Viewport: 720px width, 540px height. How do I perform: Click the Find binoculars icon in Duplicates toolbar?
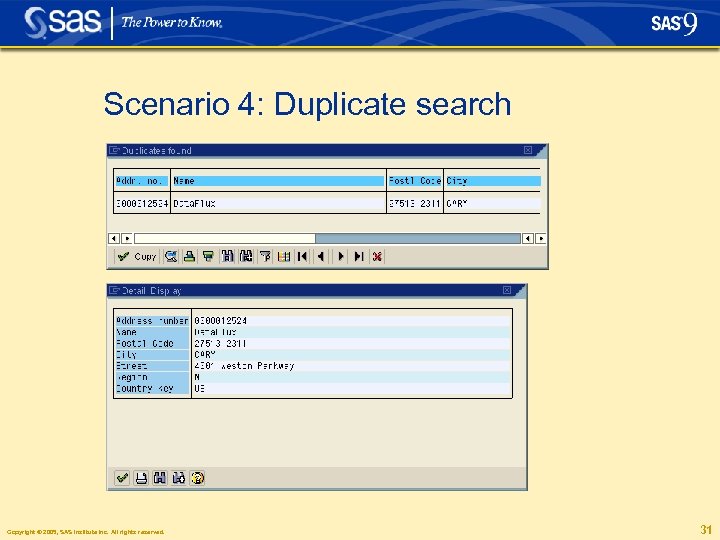(227, 256)
